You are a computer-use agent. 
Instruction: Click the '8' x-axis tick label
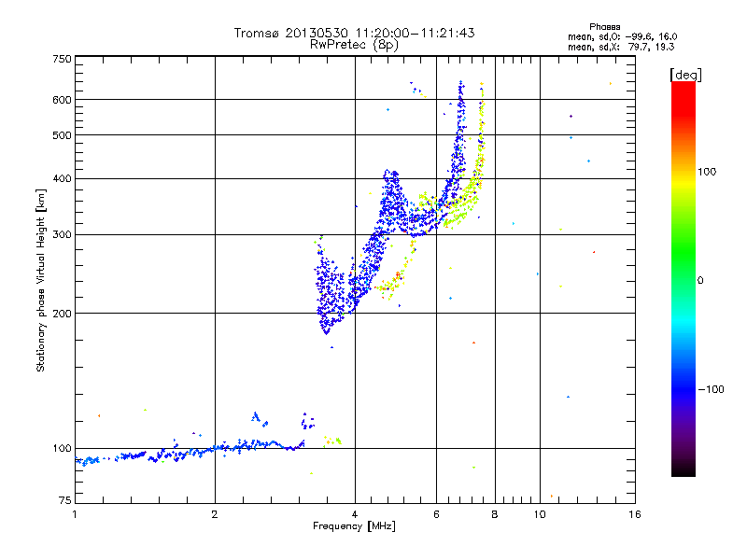(495, 514)
